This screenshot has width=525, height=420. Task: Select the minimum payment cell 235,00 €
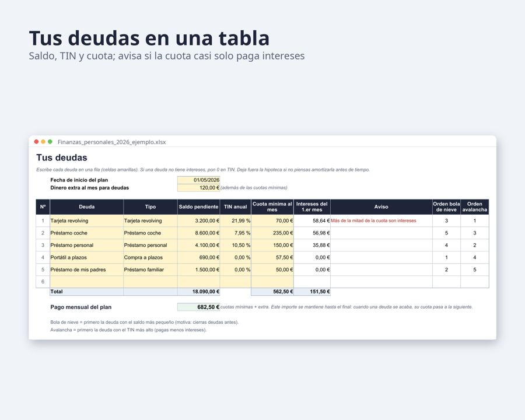point(272,233)
